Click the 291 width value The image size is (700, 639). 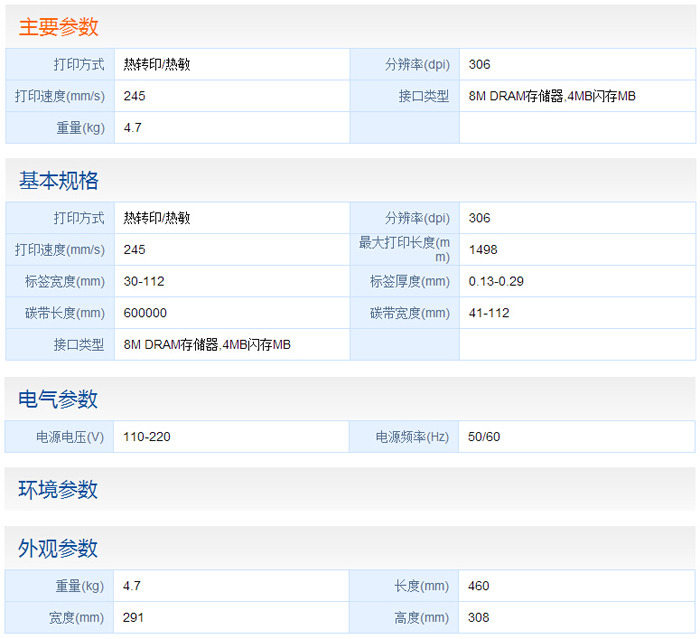click(x=134, y=618)
